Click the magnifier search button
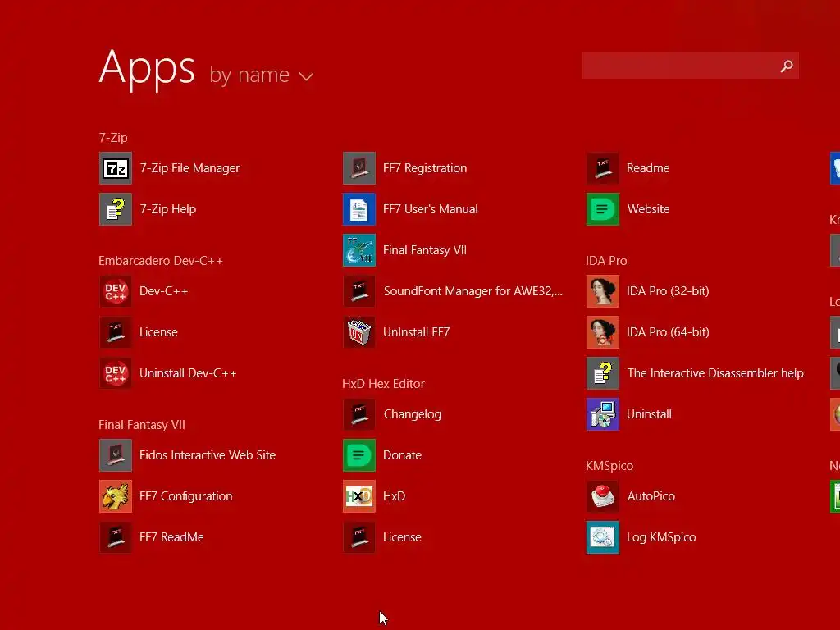 pos(786,66)
